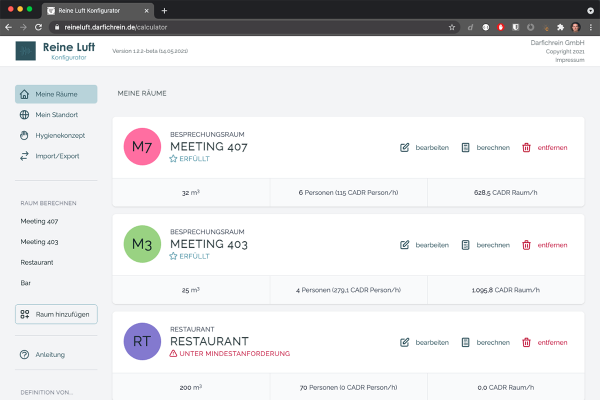
Task: Open the Impressum link
Action: (570, 61)
